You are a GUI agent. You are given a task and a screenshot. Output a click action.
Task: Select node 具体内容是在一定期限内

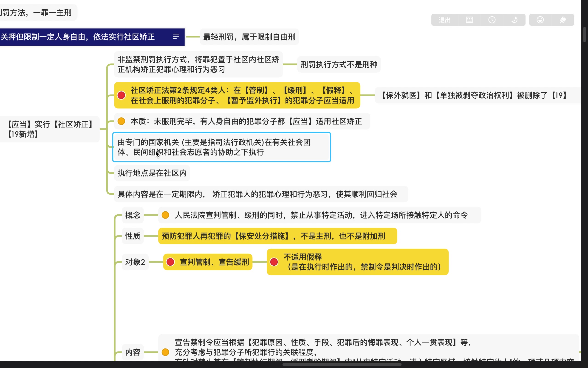coord(261,194)
